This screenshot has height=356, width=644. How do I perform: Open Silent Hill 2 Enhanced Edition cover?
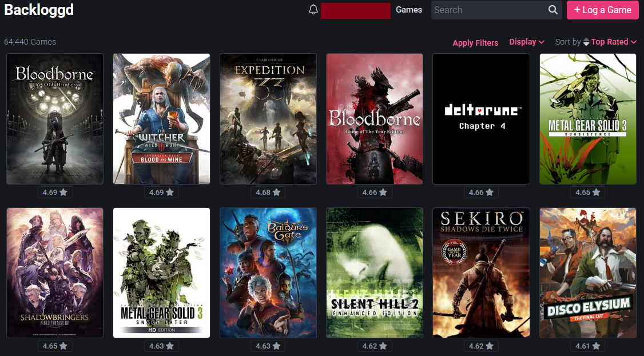pos(375,273)
